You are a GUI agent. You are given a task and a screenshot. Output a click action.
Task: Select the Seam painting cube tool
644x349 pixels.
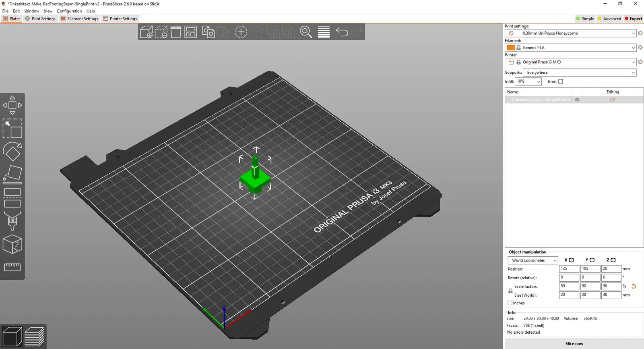[x=12, y=244]
